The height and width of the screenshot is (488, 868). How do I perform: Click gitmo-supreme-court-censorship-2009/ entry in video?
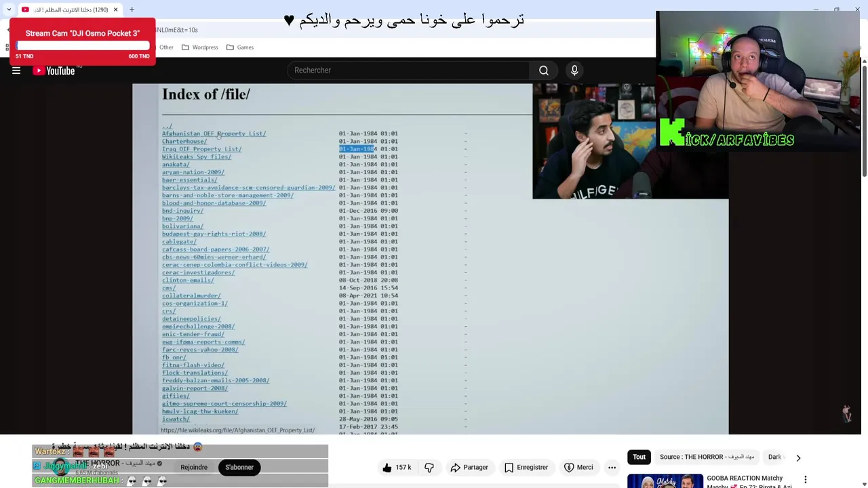pyautogui.click(x=224, y=403)
